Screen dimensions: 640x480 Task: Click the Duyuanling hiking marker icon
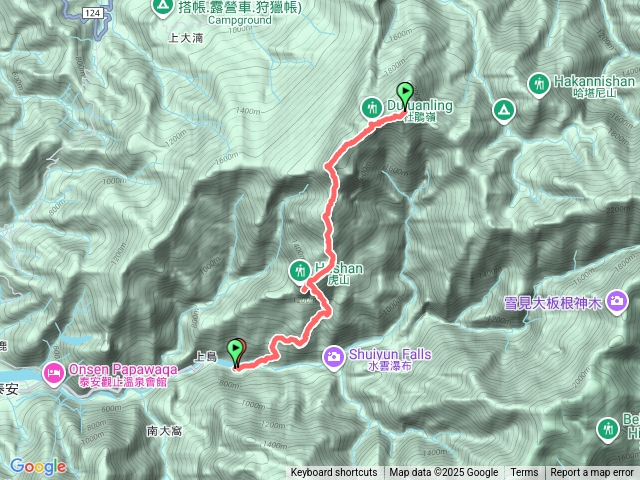tap(371, 108)
